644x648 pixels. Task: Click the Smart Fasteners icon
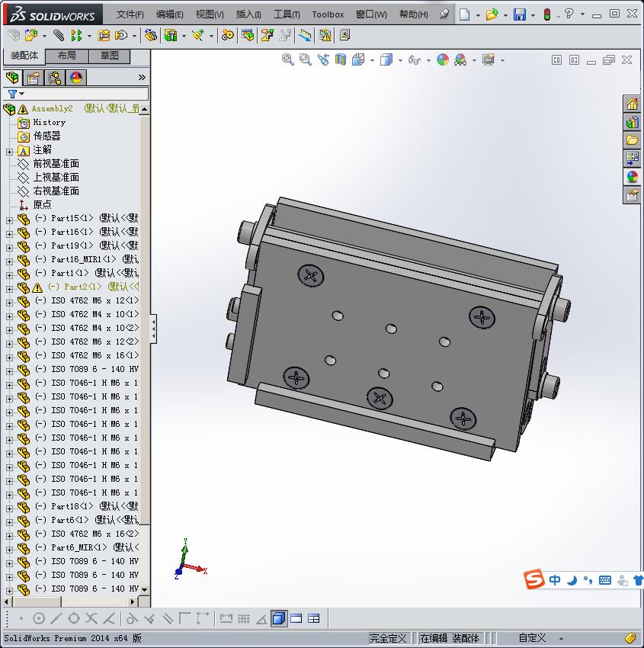point(104,36)
